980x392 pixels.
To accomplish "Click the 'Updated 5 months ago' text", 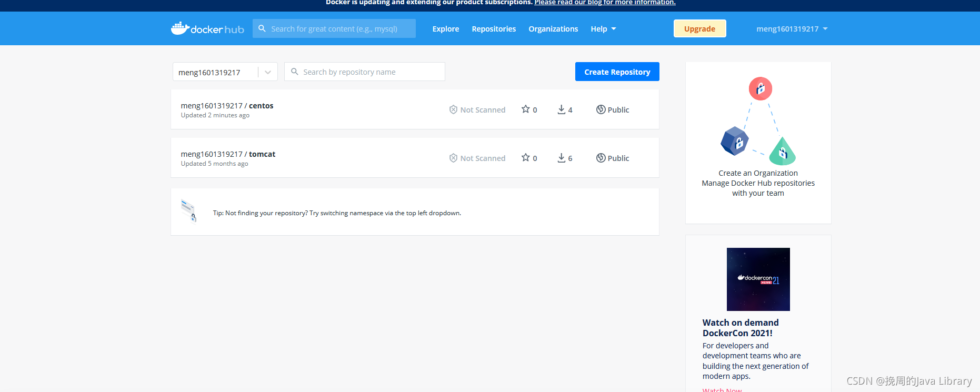I will click(x=214, y=164).
